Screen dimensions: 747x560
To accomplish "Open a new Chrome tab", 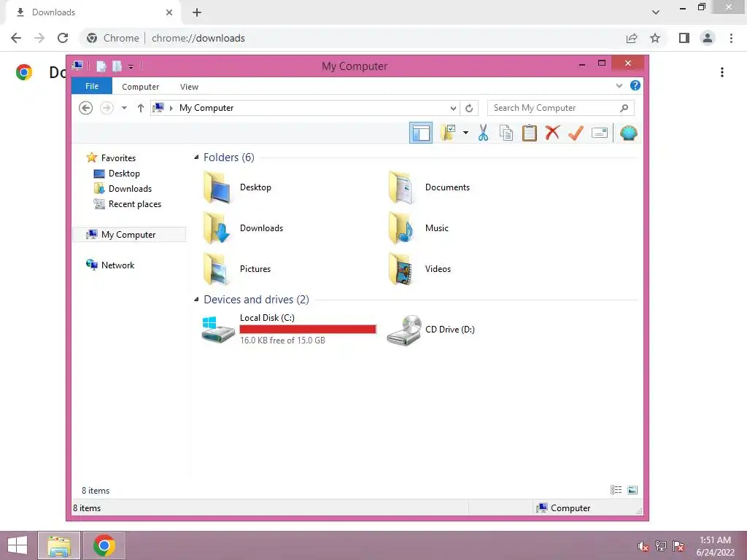I will [x=197, y=12].
